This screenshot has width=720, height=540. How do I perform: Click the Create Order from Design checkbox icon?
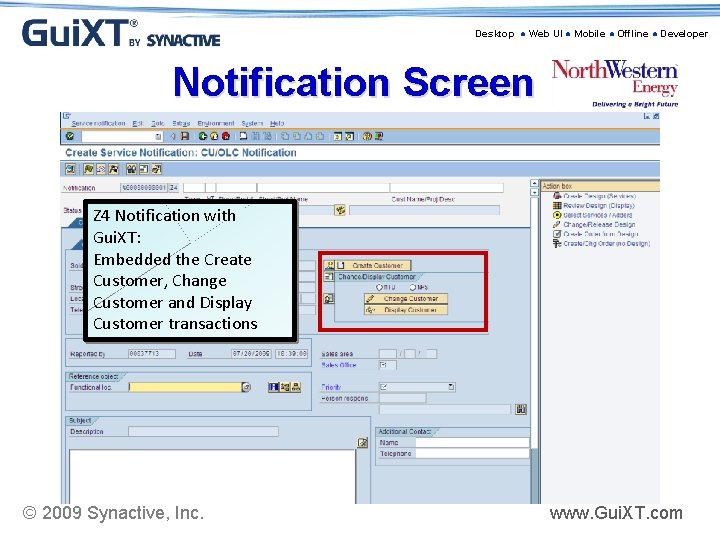(557, 234)
